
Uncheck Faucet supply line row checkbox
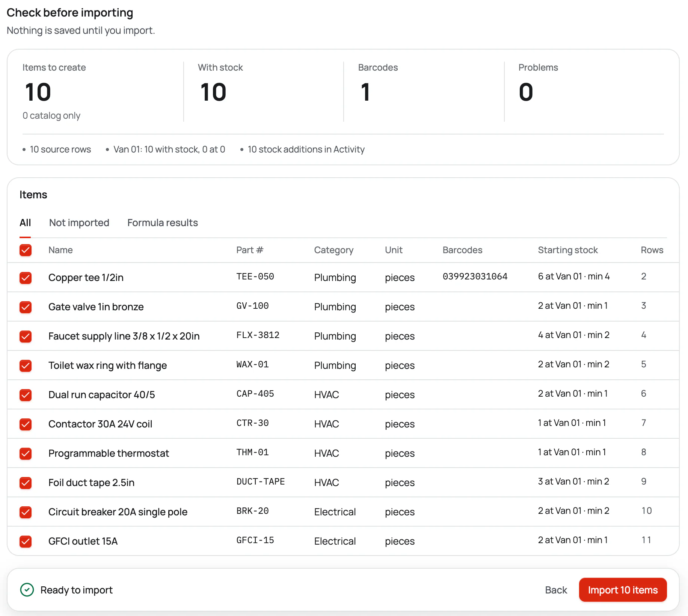click(x=26, y=337)
